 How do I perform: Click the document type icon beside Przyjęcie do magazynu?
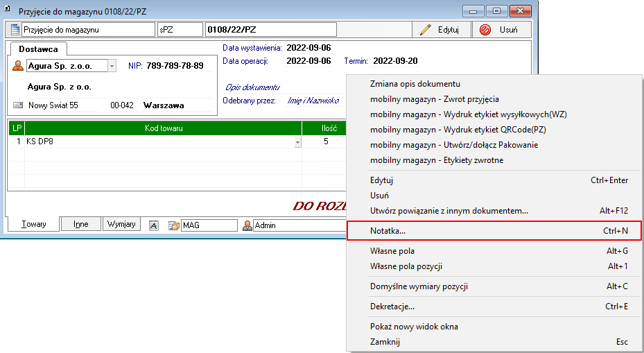coord(16,30)
